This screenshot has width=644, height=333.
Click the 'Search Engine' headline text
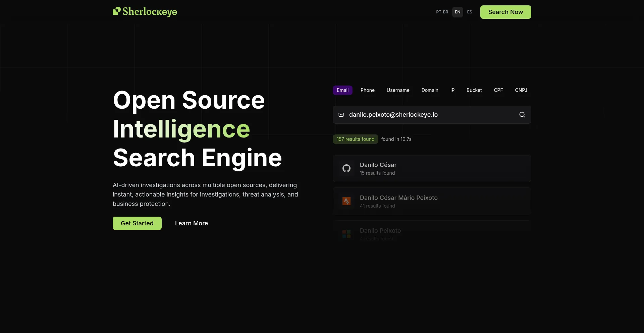(x=198, y=158)
